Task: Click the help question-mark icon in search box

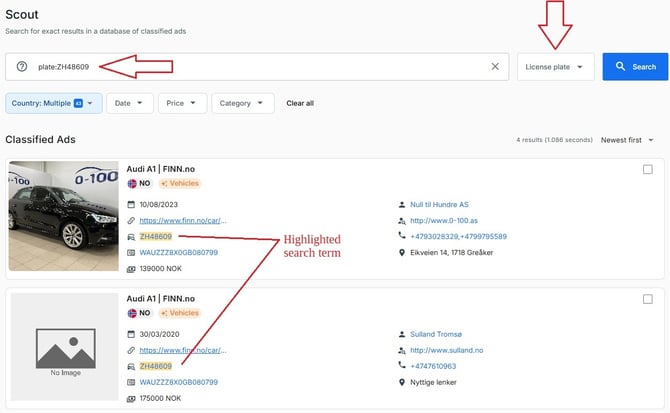Action: click(x=22, y=67)
